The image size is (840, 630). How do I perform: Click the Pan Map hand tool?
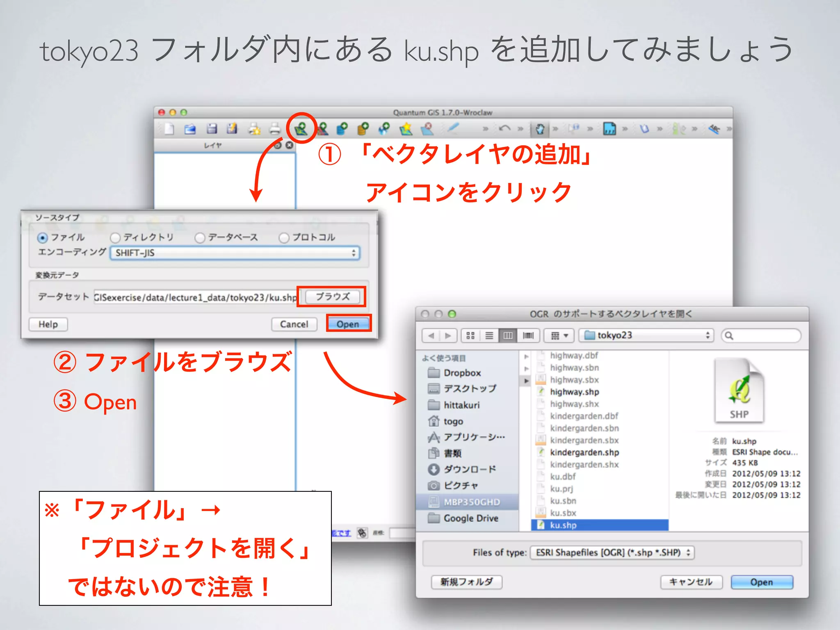[x=540, y=129]
